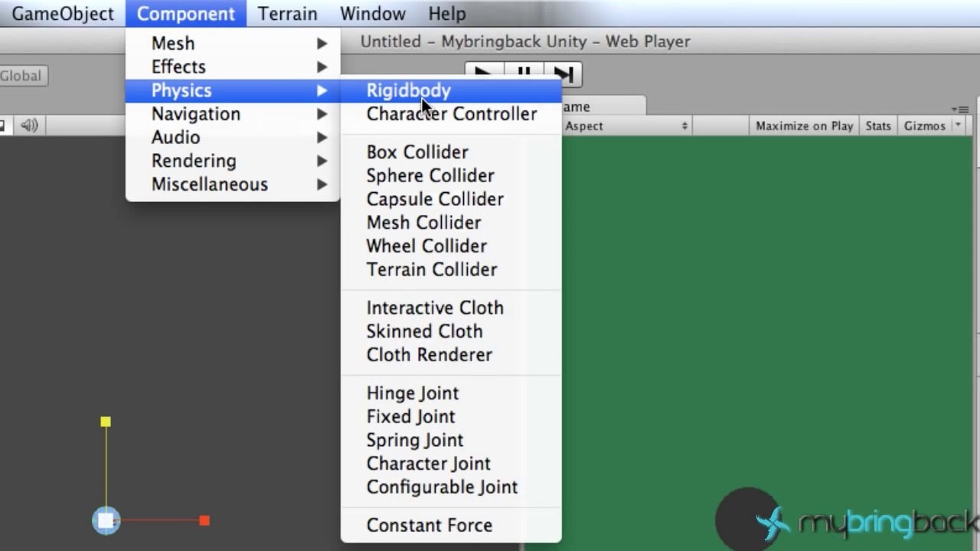Expand the Mesh submenu
The height and width of the screenshot is (551, 980).
click(x=233, y=44)
